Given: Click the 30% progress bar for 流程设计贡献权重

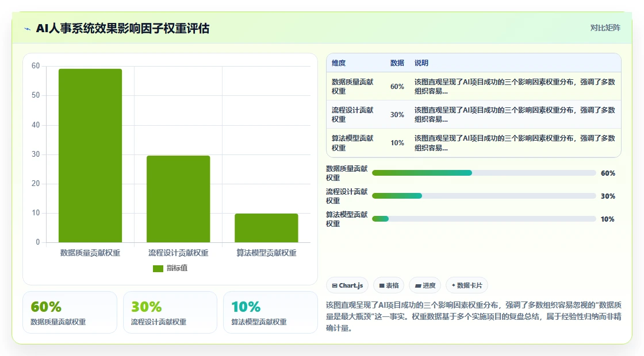Looking at the screenshot, I should point(484,196).
